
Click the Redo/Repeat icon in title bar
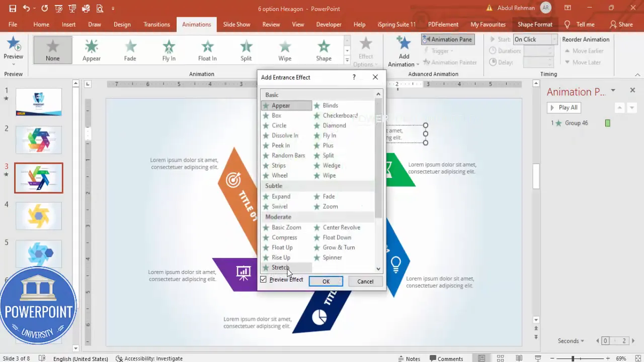click(45, 9)
